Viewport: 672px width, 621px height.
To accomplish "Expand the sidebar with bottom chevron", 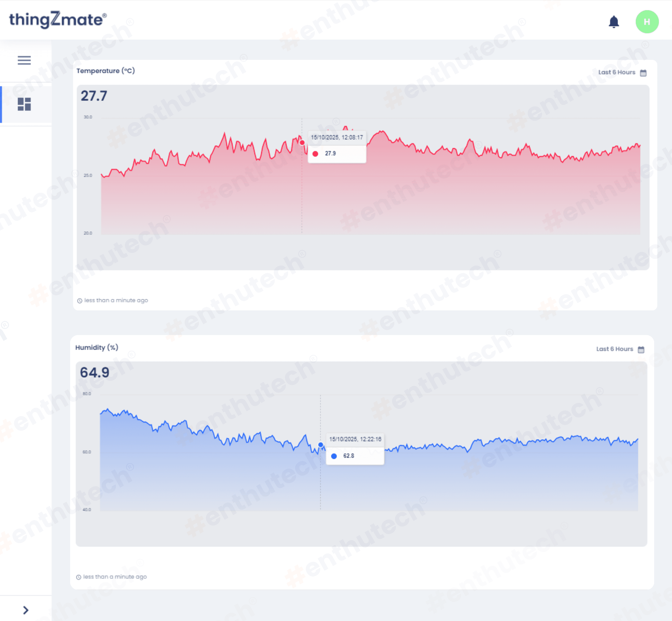I will (x=25, y=610).
